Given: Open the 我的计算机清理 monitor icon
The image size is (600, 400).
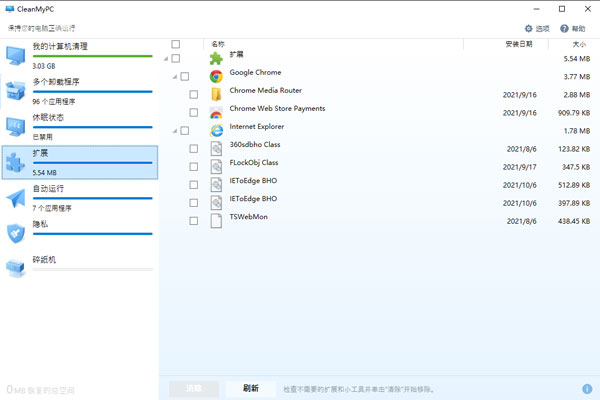Looking at the screenshot, I should pyautogui.click(x=16, y=56).
